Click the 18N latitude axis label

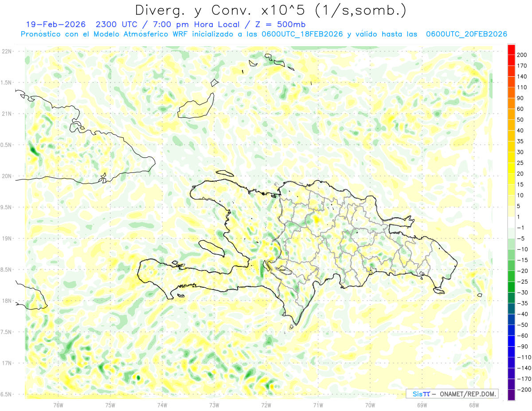(x=7, y=301)
